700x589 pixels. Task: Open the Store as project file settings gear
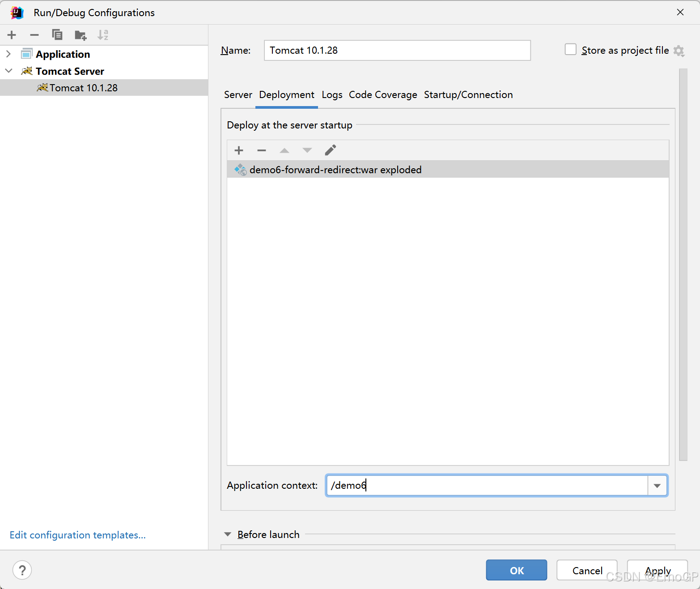point(679,51)
